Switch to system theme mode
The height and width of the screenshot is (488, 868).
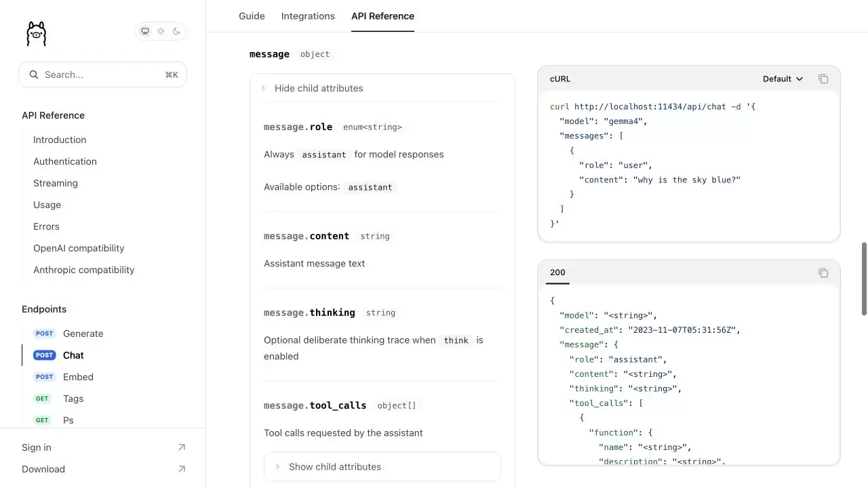click(x=144, y=31)
